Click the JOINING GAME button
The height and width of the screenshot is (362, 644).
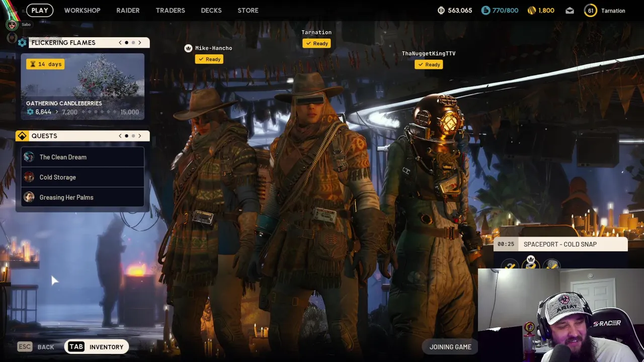pyautogui.click(x=450, y=346)
